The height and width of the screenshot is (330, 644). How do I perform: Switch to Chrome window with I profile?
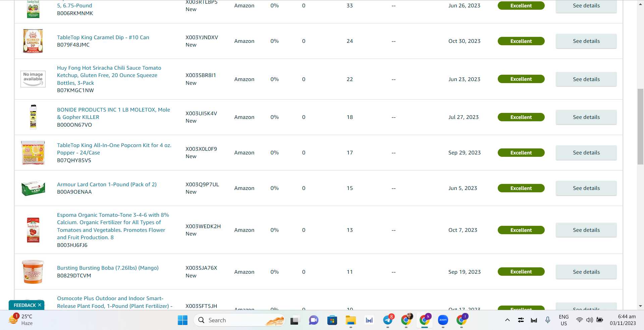(462, 320)
